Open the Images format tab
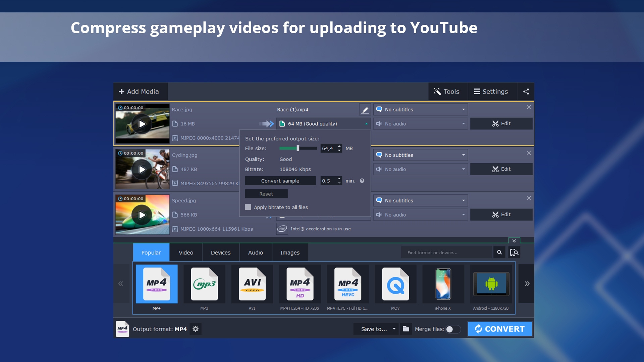This screenshot has width=644, height=362. (290, 252)
